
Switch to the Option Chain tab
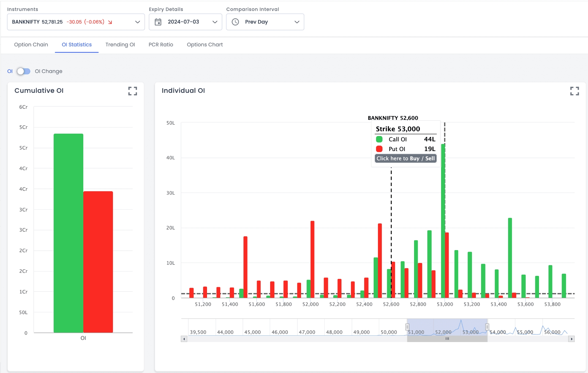pos(31,44)
